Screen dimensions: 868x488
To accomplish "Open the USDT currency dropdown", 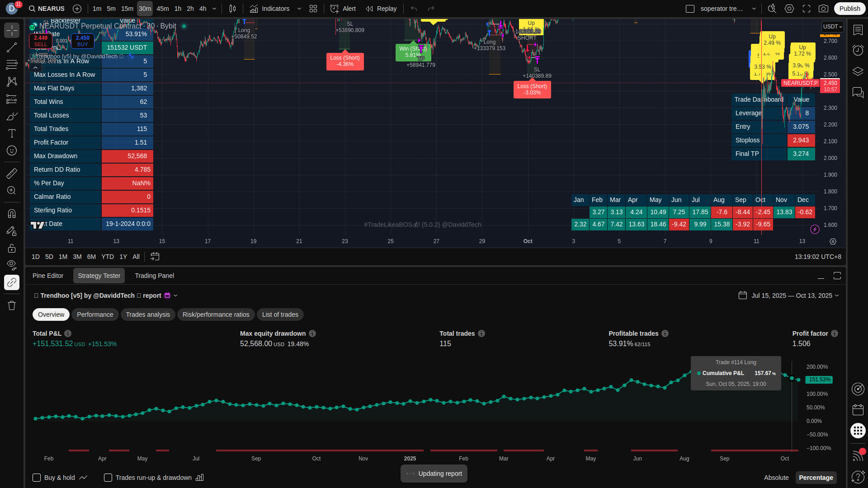I will [832, 27].
